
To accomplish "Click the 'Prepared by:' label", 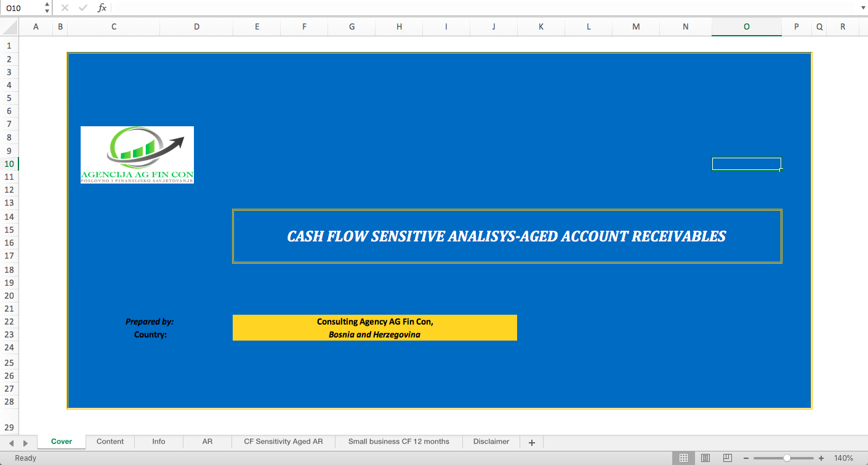I will (x=150, y=321).
